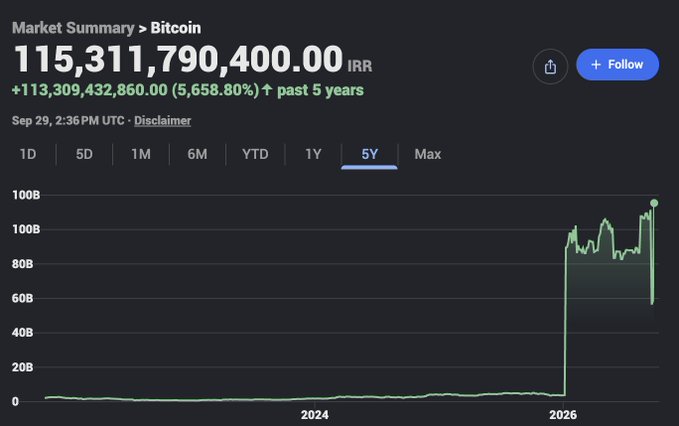Click the 115,311,790,400.00 price value
This screenshot has width=679, height=426.
(x=178, y=59)
